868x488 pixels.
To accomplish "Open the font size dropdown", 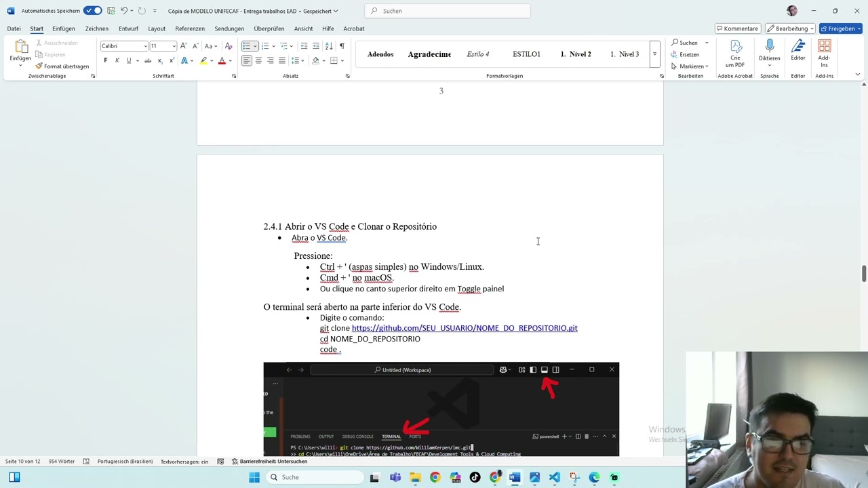I will click(x=174, y=46).
